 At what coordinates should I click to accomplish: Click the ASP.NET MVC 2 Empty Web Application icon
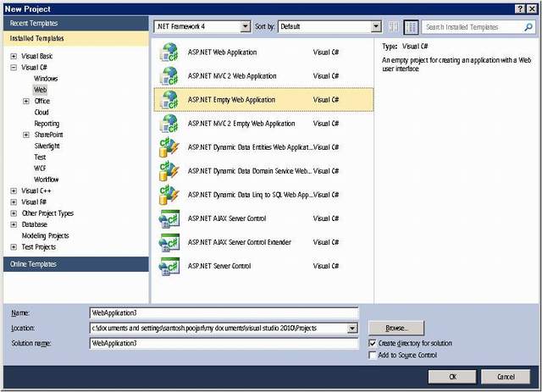click(169, 124)
